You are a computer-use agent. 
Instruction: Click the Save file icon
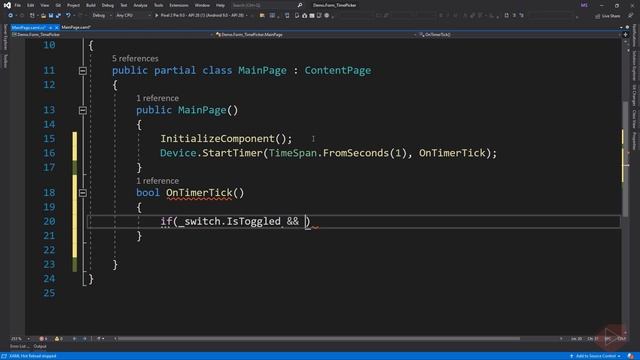(x=51, y=16)
